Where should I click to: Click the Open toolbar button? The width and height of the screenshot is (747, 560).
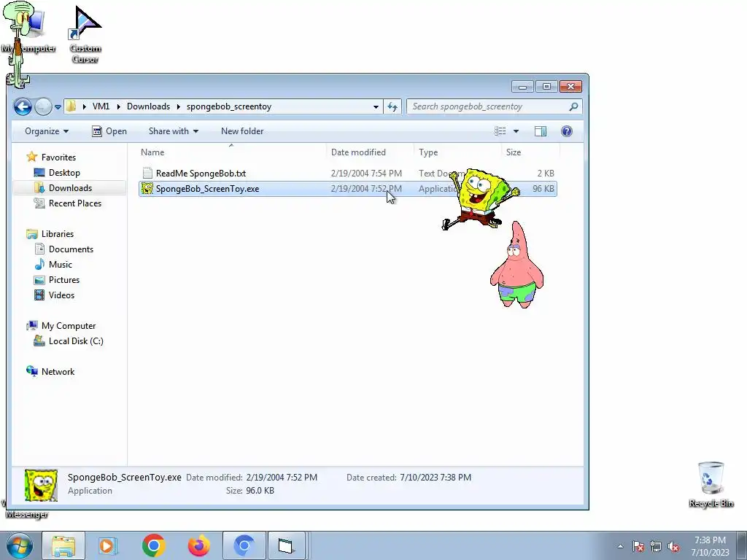pyautogui.click(x=109, y=131)
